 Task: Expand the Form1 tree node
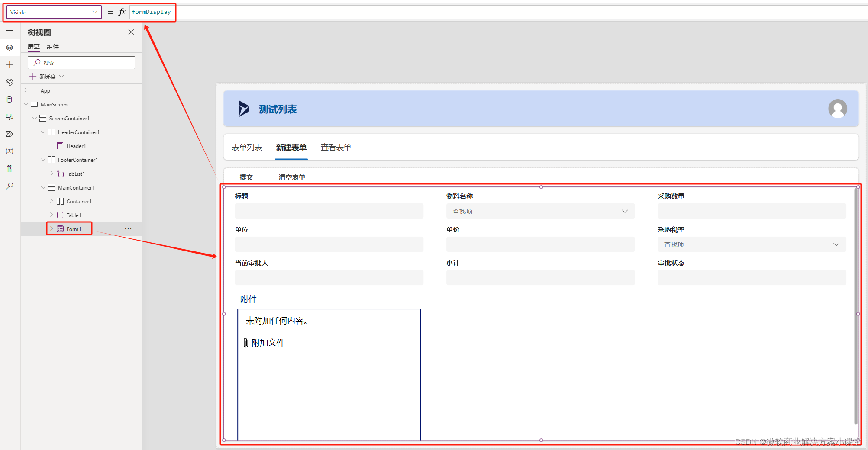click(52, 228)
